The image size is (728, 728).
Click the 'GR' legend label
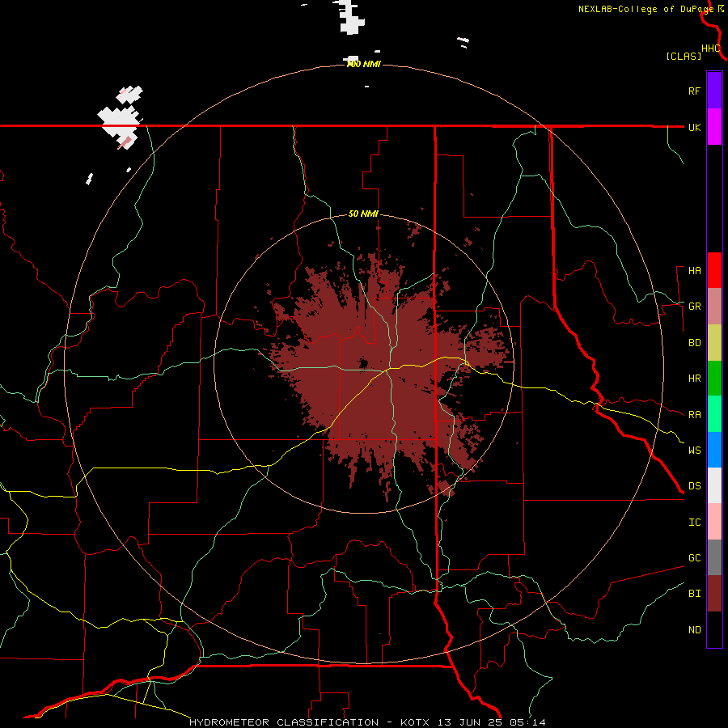694,307
